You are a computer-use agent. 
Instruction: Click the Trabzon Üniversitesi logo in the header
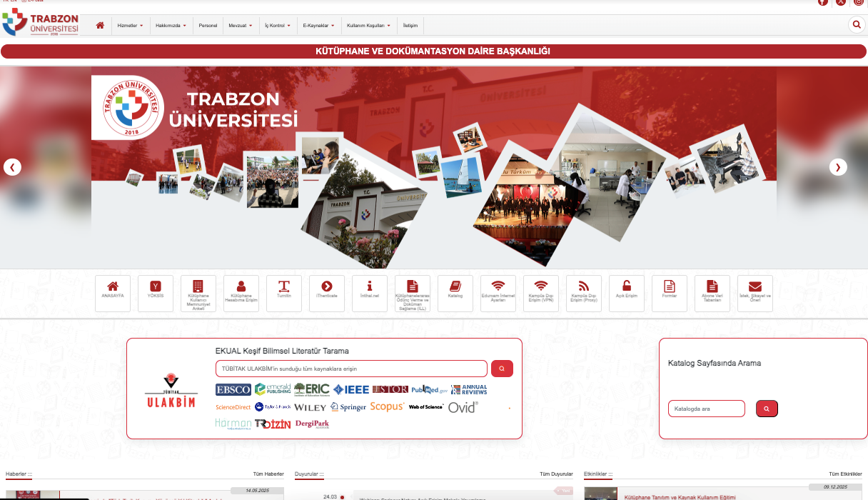40,22
